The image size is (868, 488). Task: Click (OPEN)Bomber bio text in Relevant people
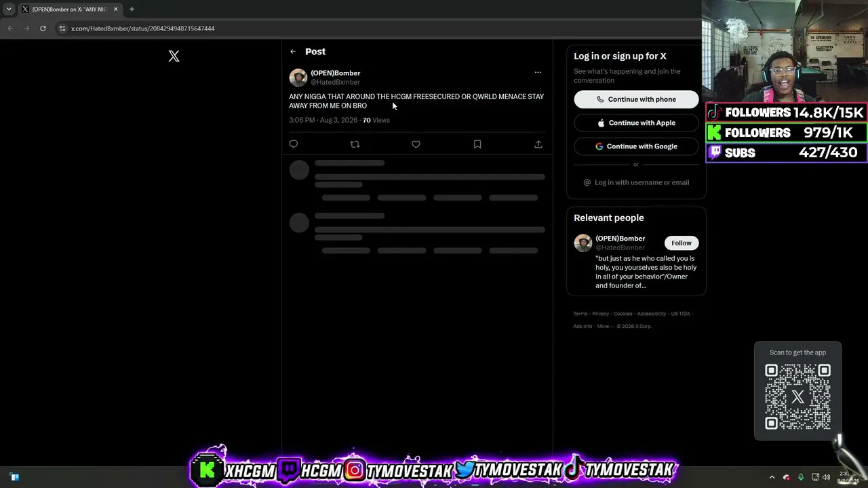coord(646,272)
